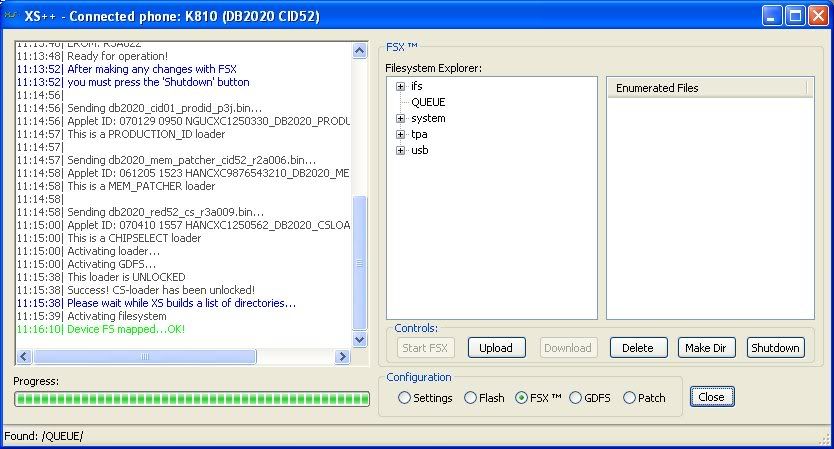Select the Settings configuration option
Screen dimensions: 834x449
(405, 398)
